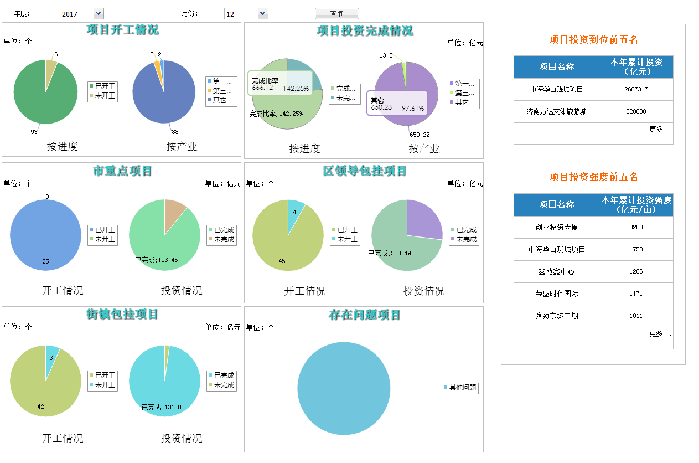Screen dimensions: 699x463
Task: Click 本年累计投资 header in top ranking table
Action: (x=635, y=66)
